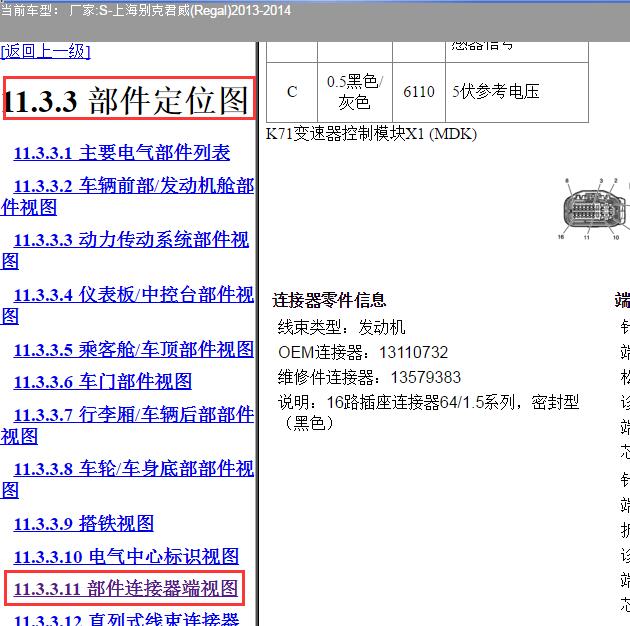The height and width of the screenshot is (626, 630).
Task: Open 11.3.3.6 车门部件视图
Action: click(x=103, y=382)
